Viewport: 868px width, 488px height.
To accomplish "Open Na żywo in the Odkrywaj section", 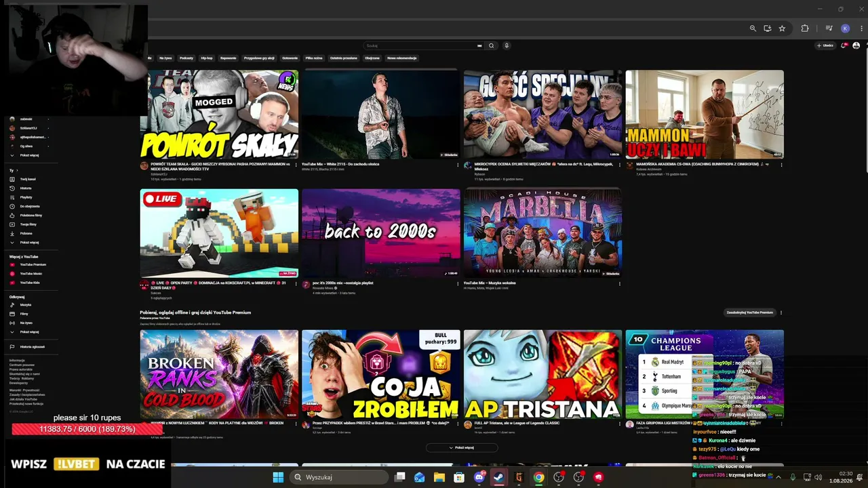I will [x=26, y=323].
